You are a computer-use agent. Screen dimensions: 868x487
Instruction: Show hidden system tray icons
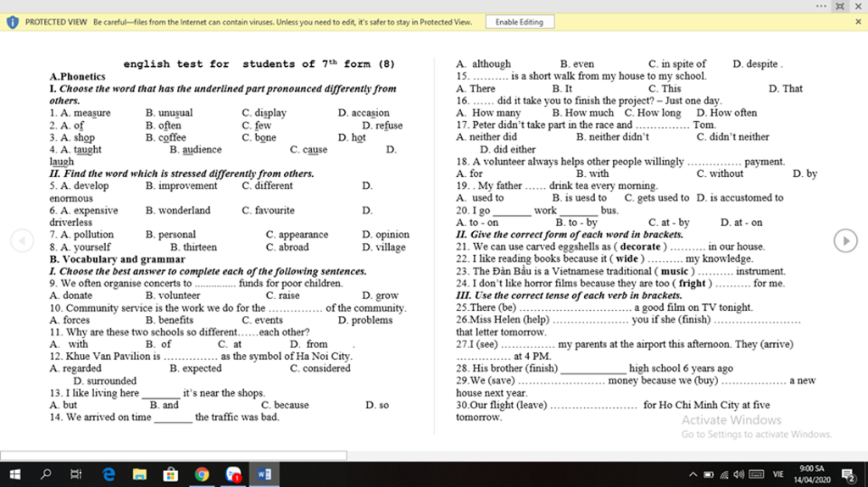click(693, 474)
